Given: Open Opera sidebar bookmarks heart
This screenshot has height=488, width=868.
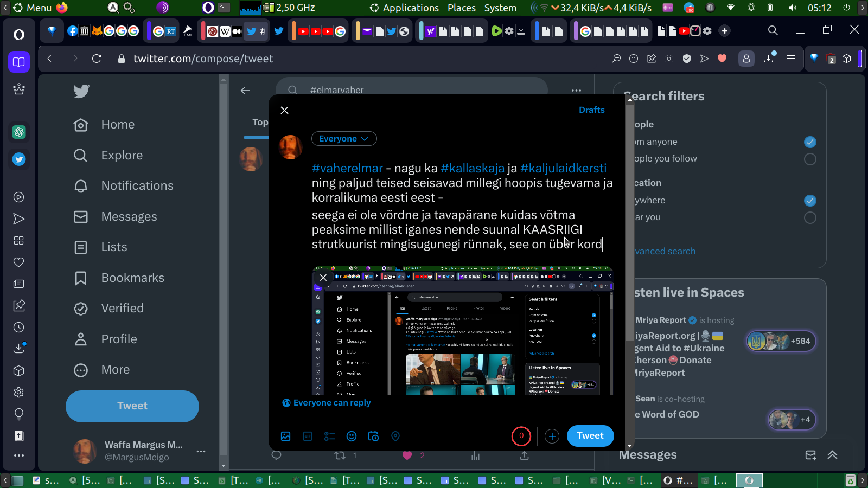Looking at the screenshot, I should coord(19,262).
